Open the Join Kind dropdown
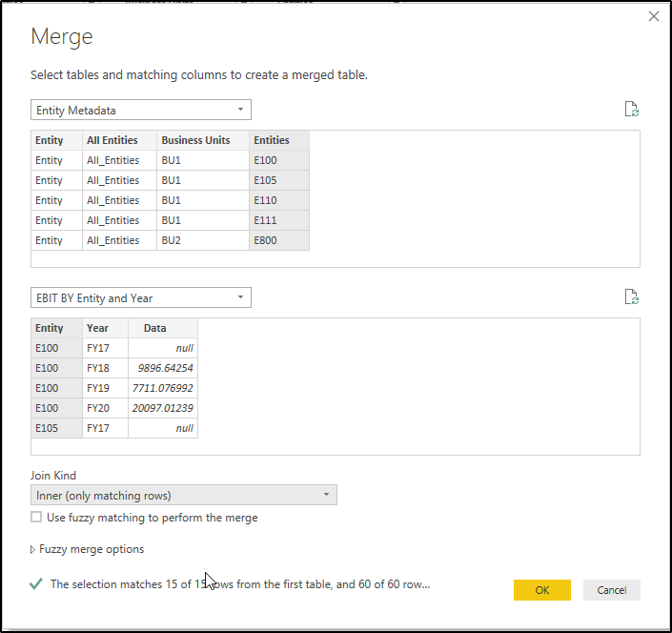The height and width of the screenshot is (633, 672). [x=184, y=495]
